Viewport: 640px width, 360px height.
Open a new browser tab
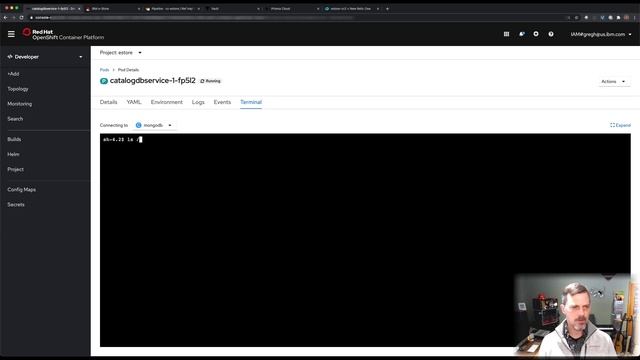tap(387, 9)
